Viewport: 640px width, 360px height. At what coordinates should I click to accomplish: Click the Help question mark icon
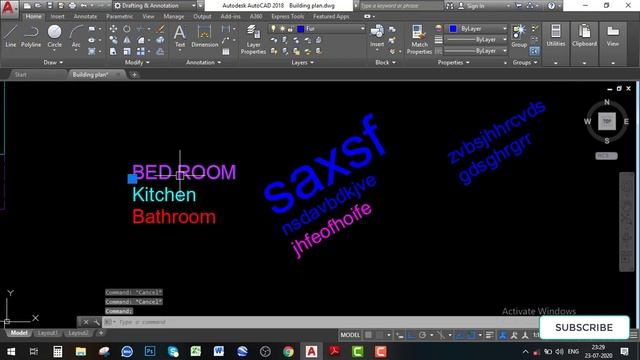[551, 6]
